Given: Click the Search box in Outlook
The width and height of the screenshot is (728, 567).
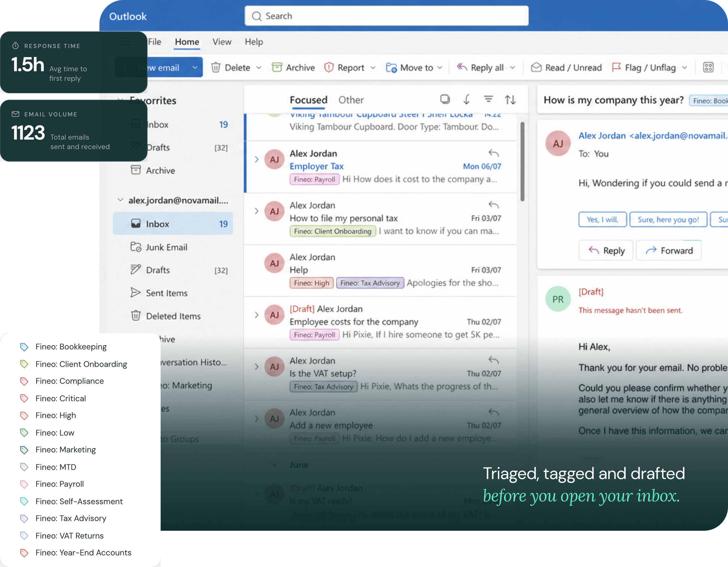Looking at the screenshot, I should point(386,16).
